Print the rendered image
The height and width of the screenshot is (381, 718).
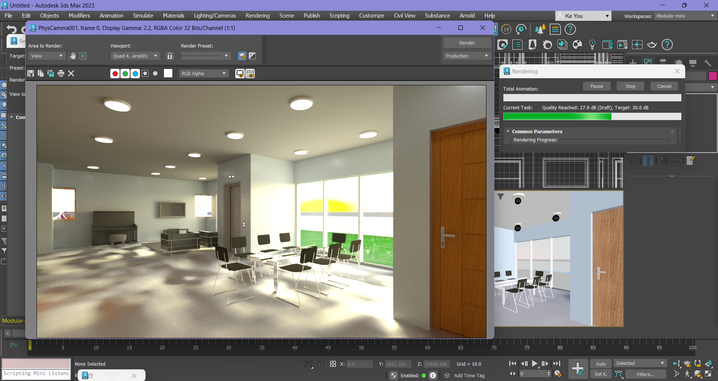[x=61, y=73]
